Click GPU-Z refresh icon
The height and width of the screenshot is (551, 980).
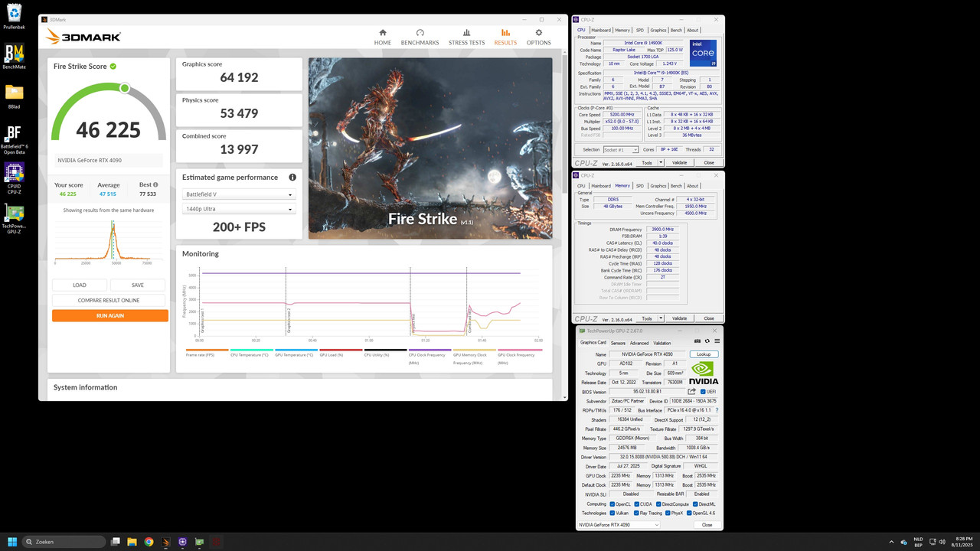[x=707, y=341]
